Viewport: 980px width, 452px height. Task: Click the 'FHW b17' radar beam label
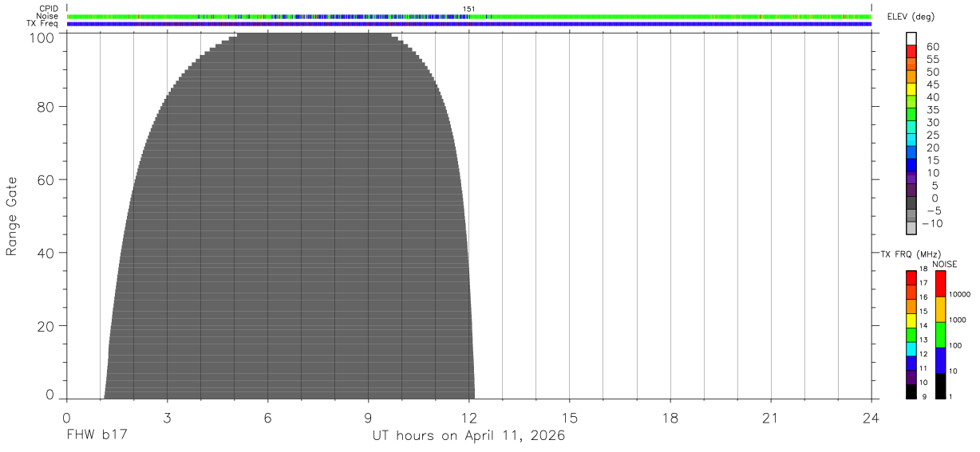(x=97, y=436)
